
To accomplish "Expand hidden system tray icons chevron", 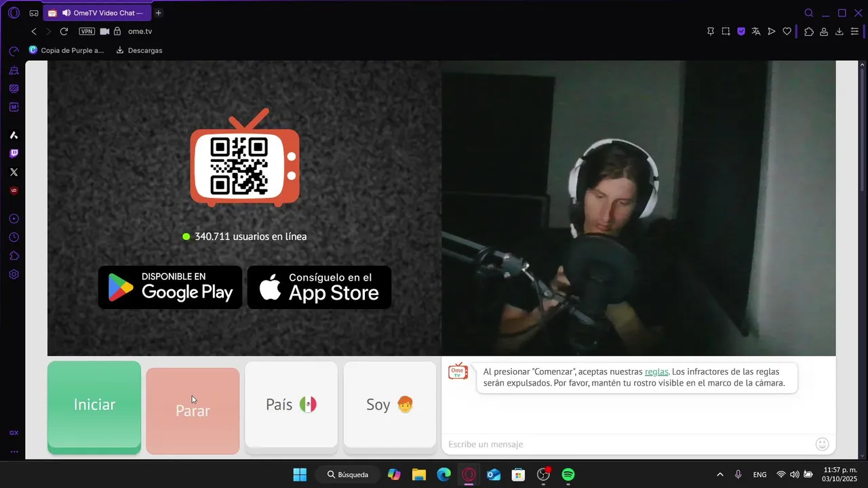I will pyautogui.click(x=719, y=474).
